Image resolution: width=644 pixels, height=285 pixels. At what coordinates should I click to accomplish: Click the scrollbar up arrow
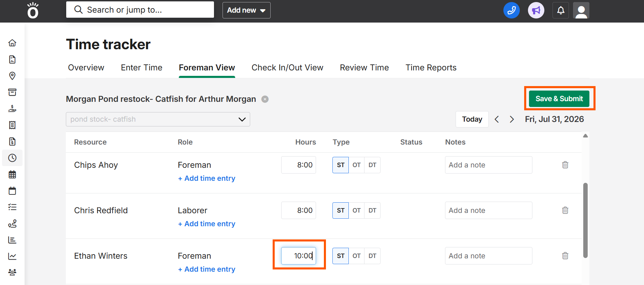pos(585,136)
